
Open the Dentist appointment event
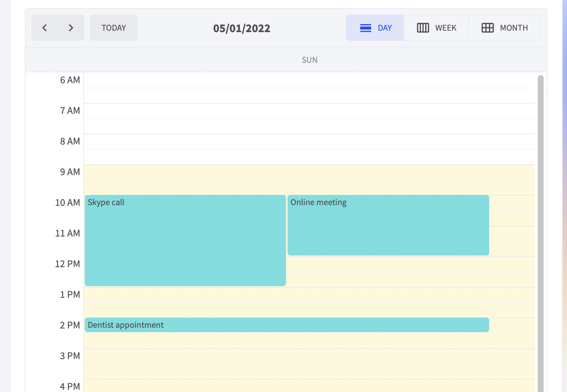(x=287, y=325)
